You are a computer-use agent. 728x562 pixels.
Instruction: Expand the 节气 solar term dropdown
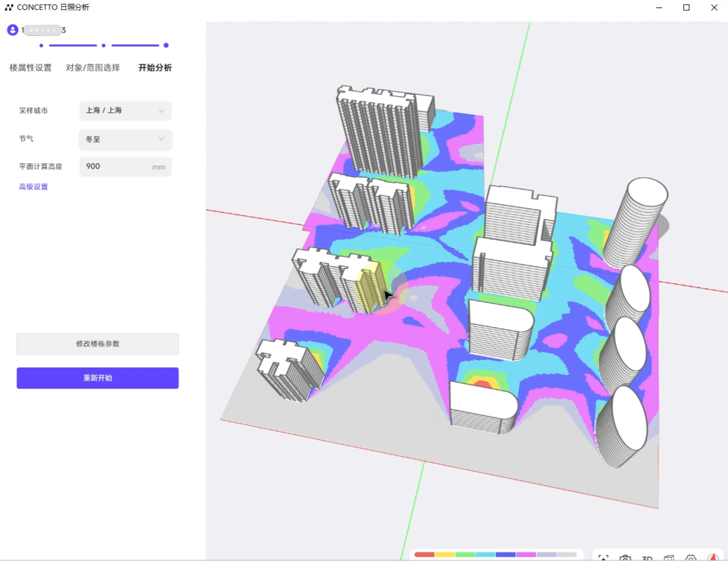coord(125,139)
